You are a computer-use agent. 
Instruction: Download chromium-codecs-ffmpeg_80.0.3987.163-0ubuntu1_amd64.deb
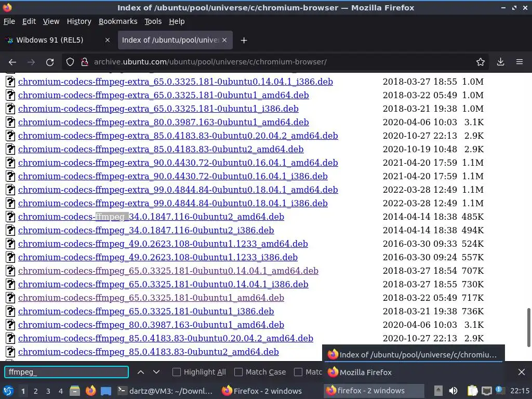151,325
